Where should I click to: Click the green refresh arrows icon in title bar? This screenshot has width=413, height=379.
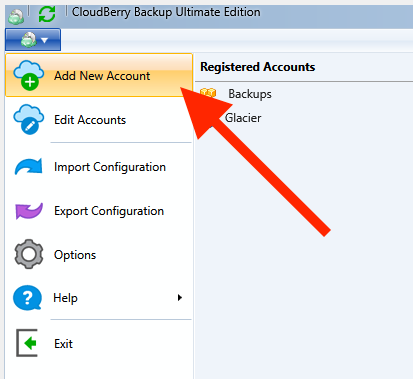[47, 14]
